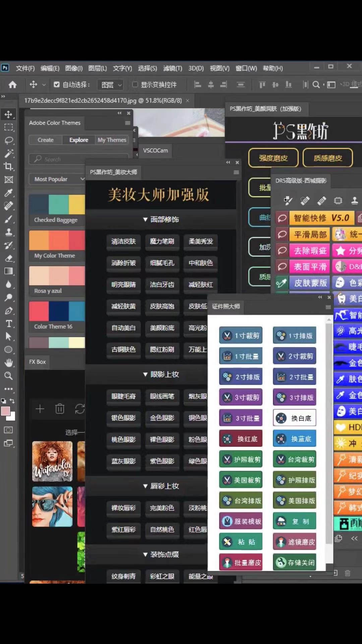Select the Checked Baggage color theme
This screenshot has height=644, width=362.
point(57,210)
